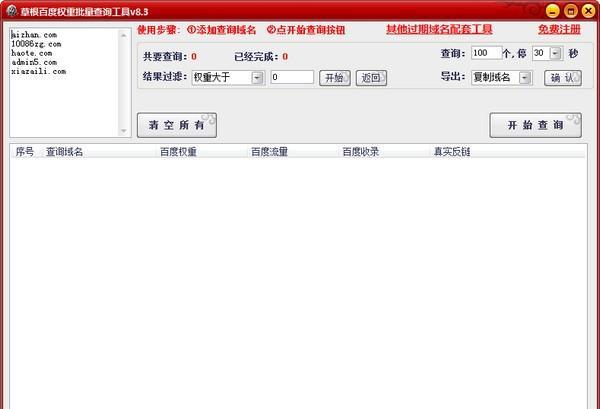The image size is (600, 409).
Task: Click the 开始查询 button
Action: (x=535, y=125)
